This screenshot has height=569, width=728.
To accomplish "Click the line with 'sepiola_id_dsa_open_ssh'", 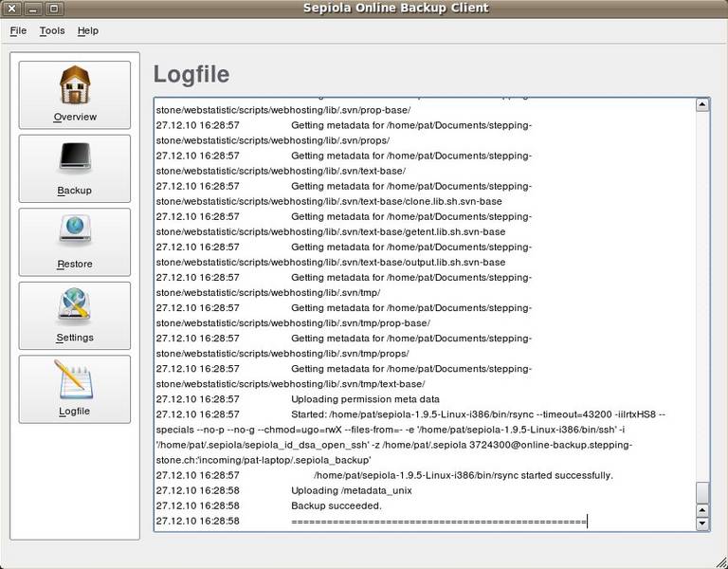I will (393, 445).
